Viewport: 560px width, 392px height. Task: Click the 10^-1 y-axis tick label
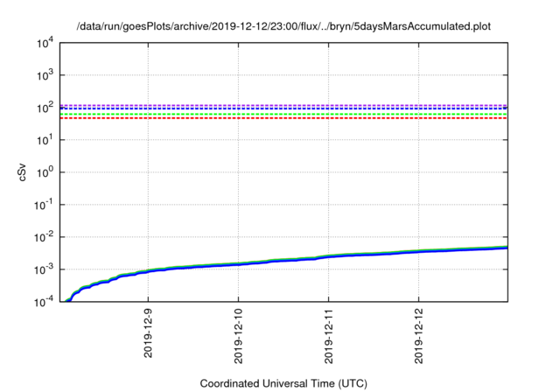pos(44,205)
